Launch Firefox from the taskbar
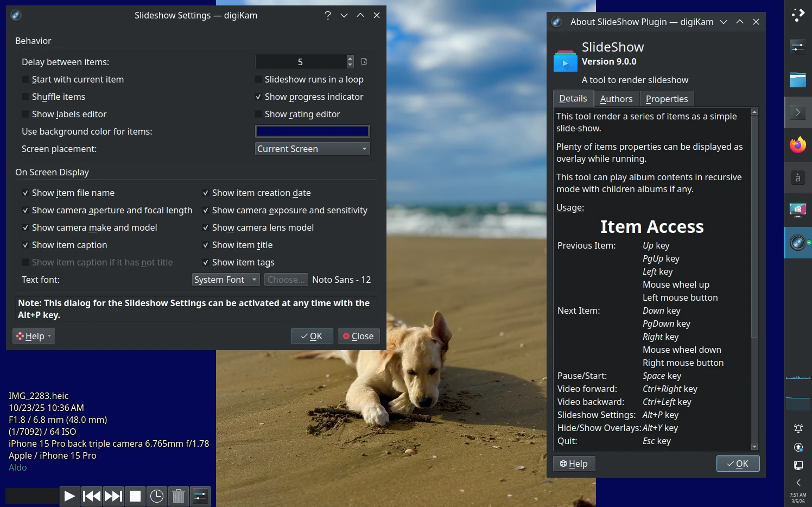812x507 pixels. tap(797, 145)
